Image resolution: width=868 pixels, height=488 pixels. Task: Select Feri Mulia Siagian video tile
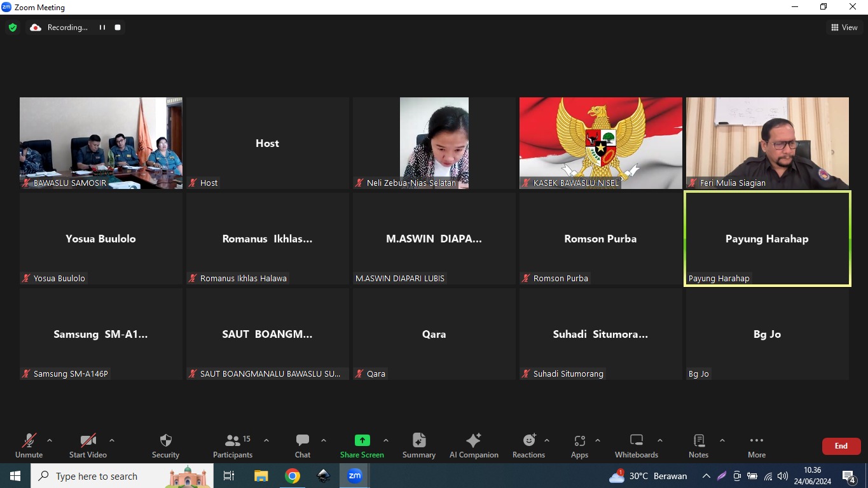click(x=767, y=143)
